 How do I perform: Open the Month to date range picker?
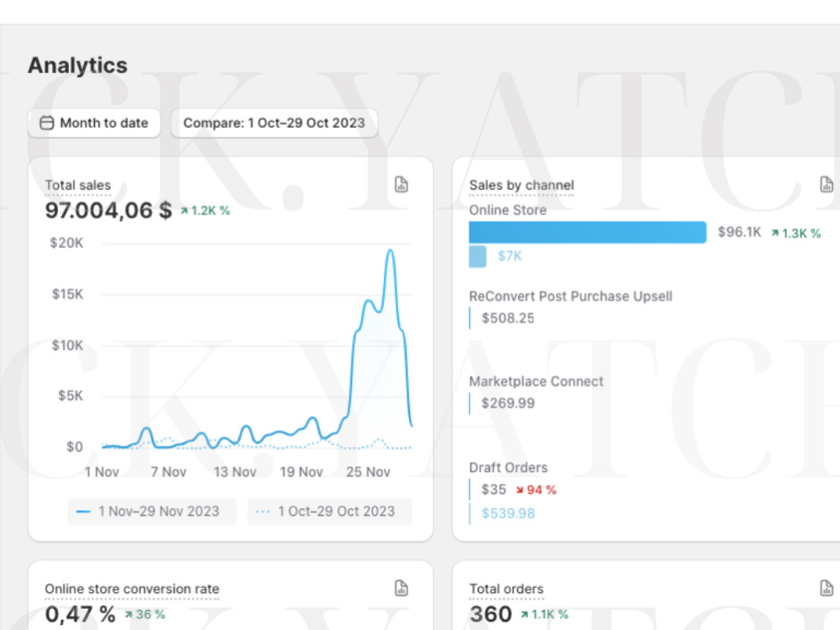tap(94, 123)
